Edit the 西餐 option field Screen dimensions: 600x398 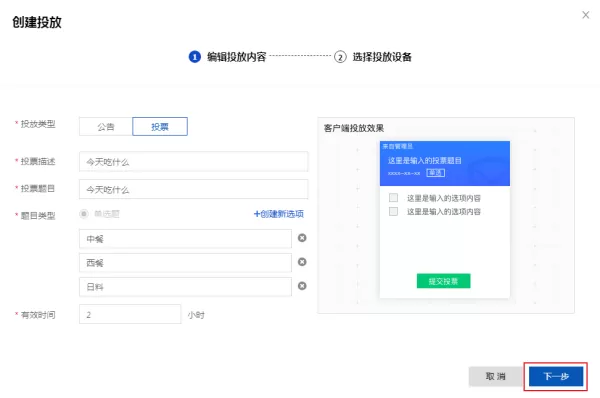click(x=185, y=263)
